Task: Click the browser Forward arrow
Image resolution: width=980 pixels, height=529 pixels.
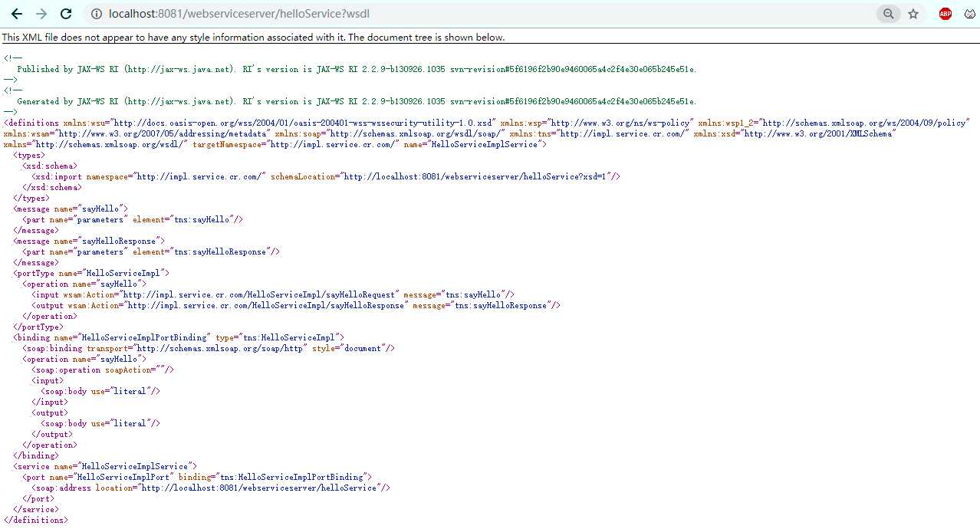Action: click(x=41, y=14)
